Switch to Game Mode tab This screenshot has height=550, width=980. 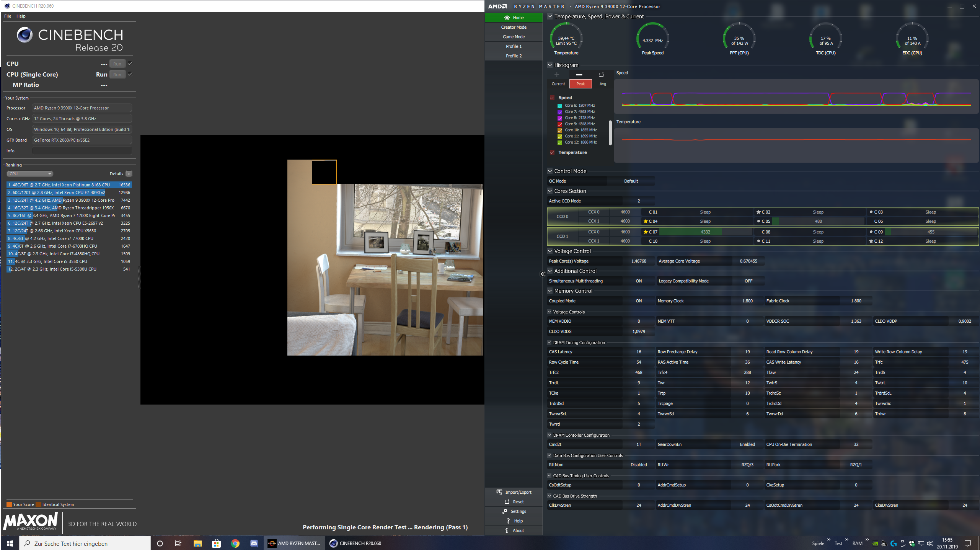click(x=514, y=37)
